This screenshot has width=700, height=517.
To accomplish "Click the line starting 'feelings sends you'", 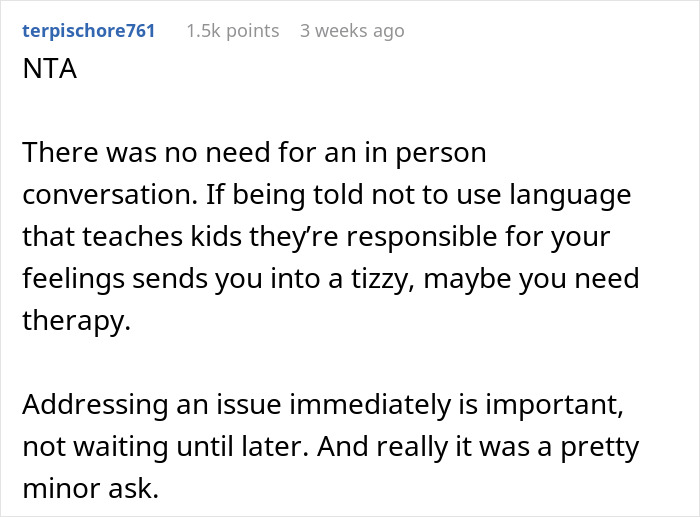I will coord(327,278).
